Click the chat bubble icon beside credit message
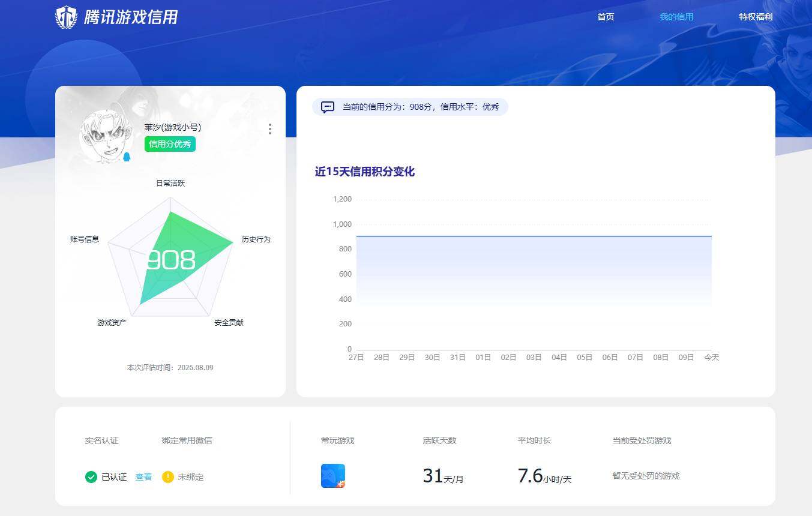The height and width of the screenshot is (516, 812). click(x=328, y=107)
